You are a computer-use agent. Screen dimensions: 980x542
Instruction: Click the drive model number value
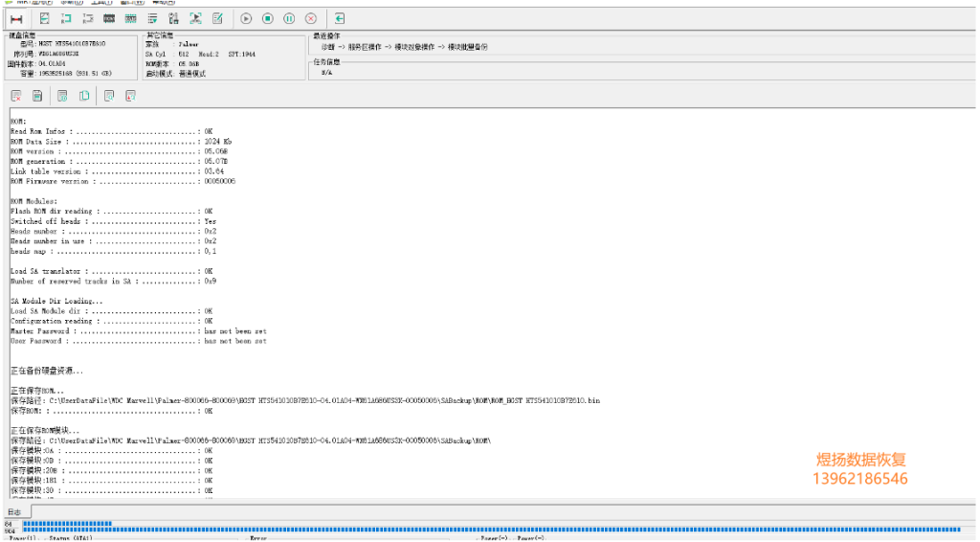tap(72, 44)
